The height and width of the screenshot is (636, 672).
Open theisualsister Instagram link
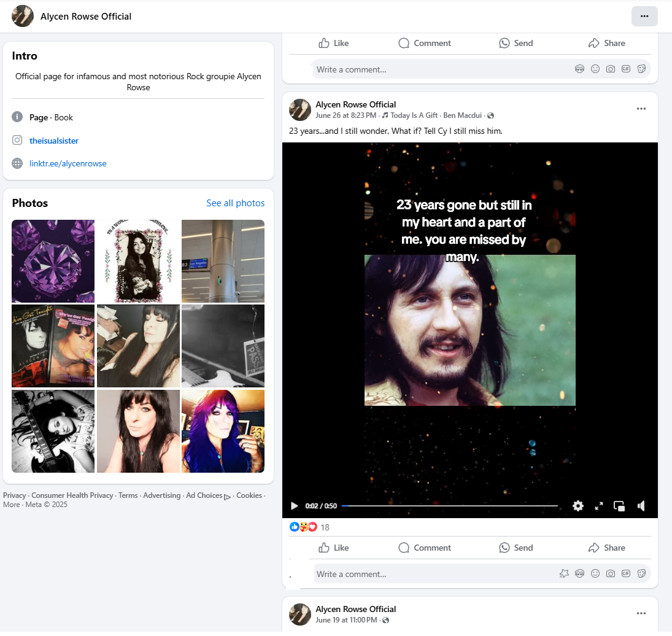[54, 141]
